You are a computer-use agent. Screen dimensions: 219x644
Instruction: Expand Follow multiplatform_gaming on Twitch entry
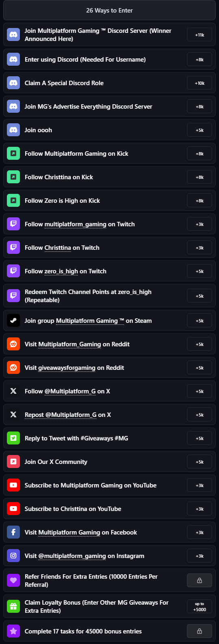click(109, 224)
